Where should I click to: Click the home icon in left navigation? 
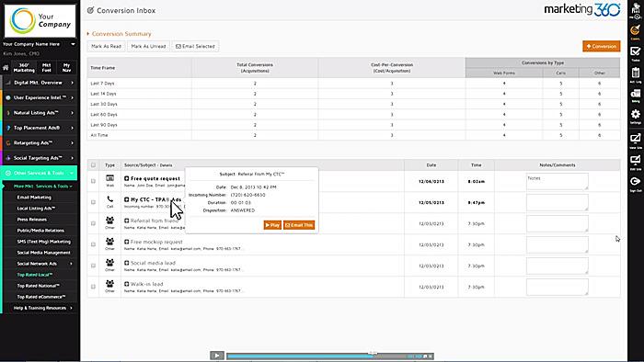point(6,68)
